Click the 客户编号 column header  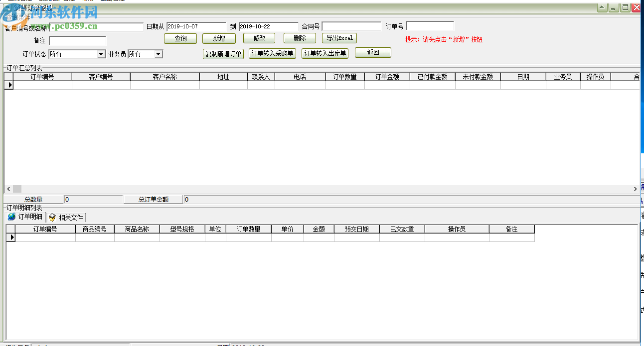coord(101,77)
